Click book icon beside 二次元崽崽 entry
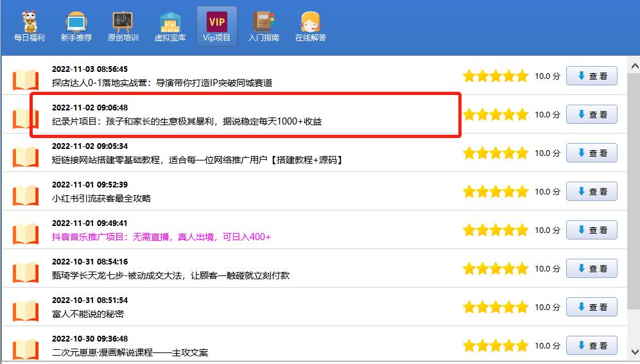The height and width of the screenshot is (364, 640). pyautogui.click(x=25, y=349)
